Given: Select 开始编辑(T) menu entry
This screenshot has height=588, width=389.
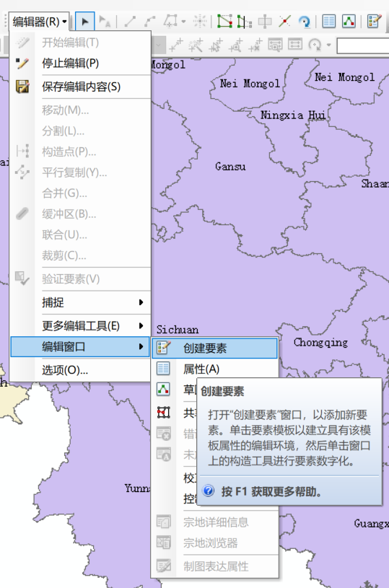Looking at the screenshot, I should [81, 43].
